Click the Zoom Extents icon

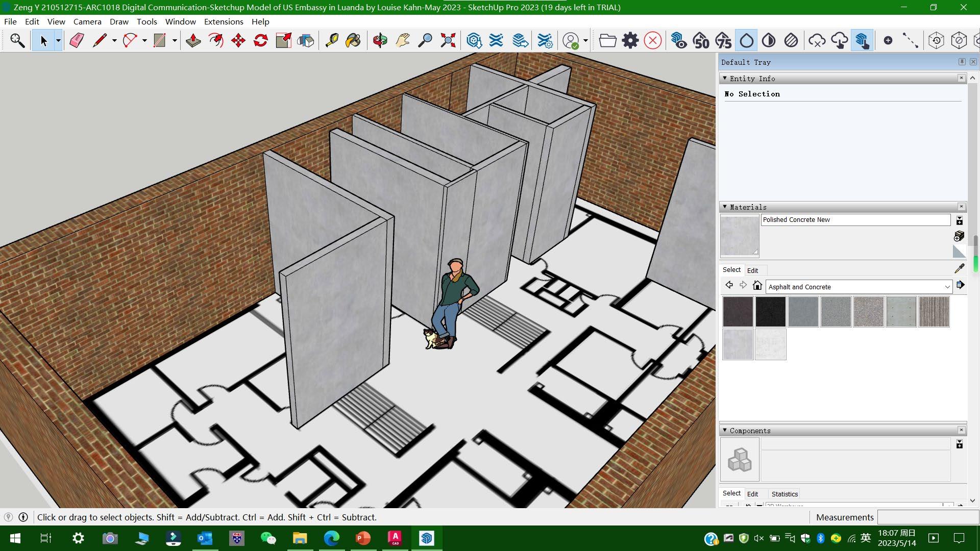click(x=448, y=40)
